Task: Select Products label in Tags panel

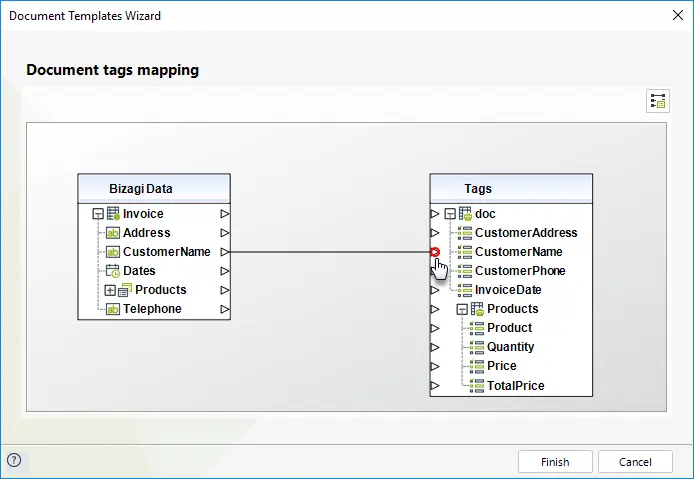Action: click(x=513, y=309)
